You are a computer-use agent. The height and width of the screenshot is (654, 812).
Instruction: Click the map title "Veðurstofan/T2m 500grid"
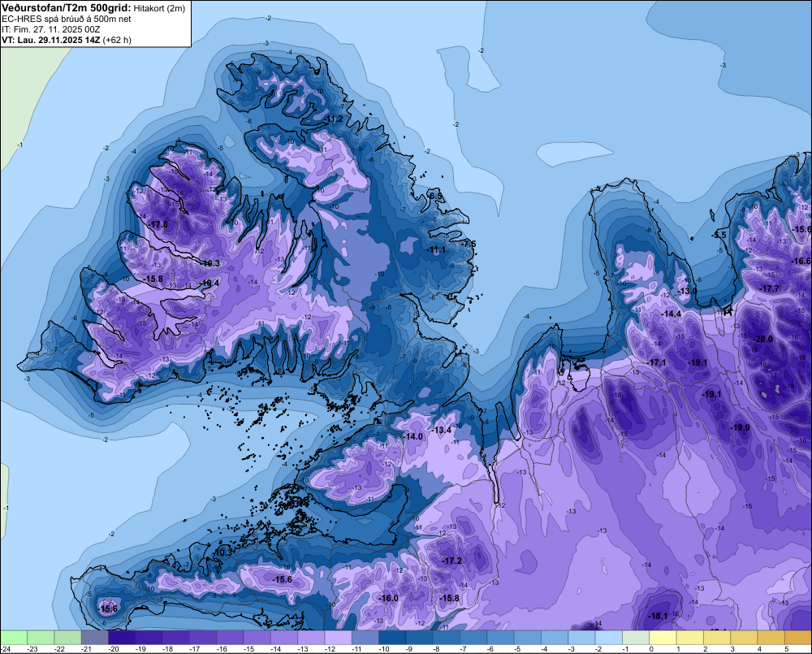67,8
